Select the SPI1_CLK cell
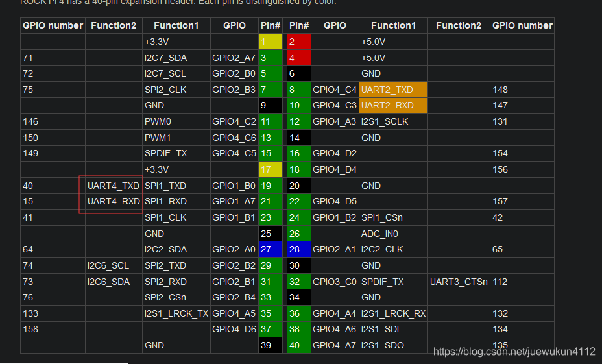Image resolution: width=602 pixels, height=364 pixels. click(x=176, y=217)
